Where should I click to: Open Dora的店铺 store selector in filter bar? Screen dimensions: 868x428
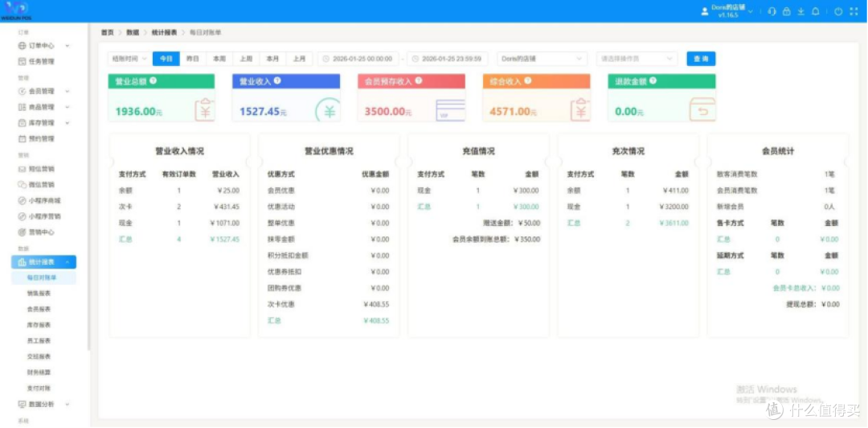coord(542,59)
